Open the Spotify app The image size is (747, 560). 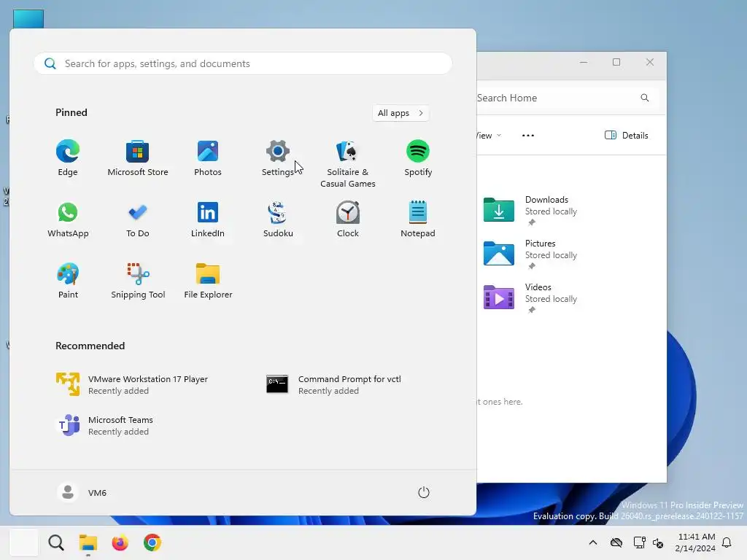pos(418,158)
